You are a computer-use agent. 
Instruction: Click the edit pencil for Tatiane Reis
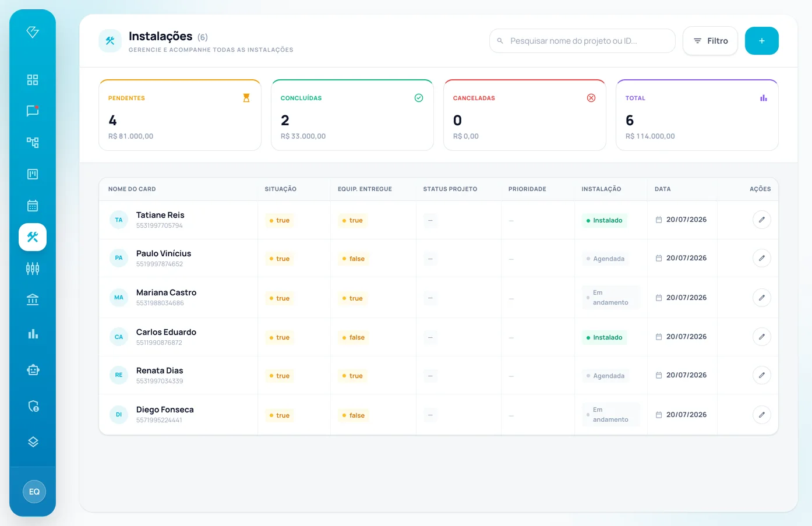[761, 220]
